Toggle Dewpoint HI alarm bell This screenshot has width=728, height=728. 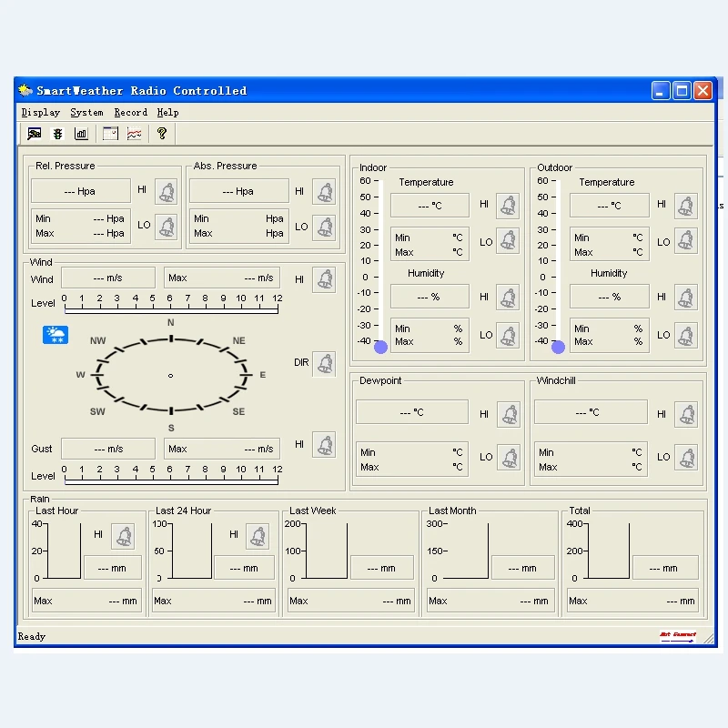coord(508,415)
